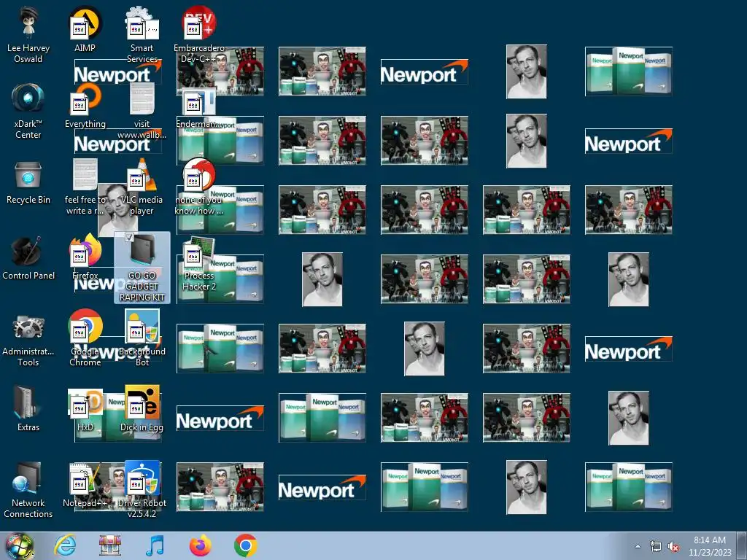Show hidden system tray icons arrow
The height and width of the screenshot is (560, 747).
[638, 546]
